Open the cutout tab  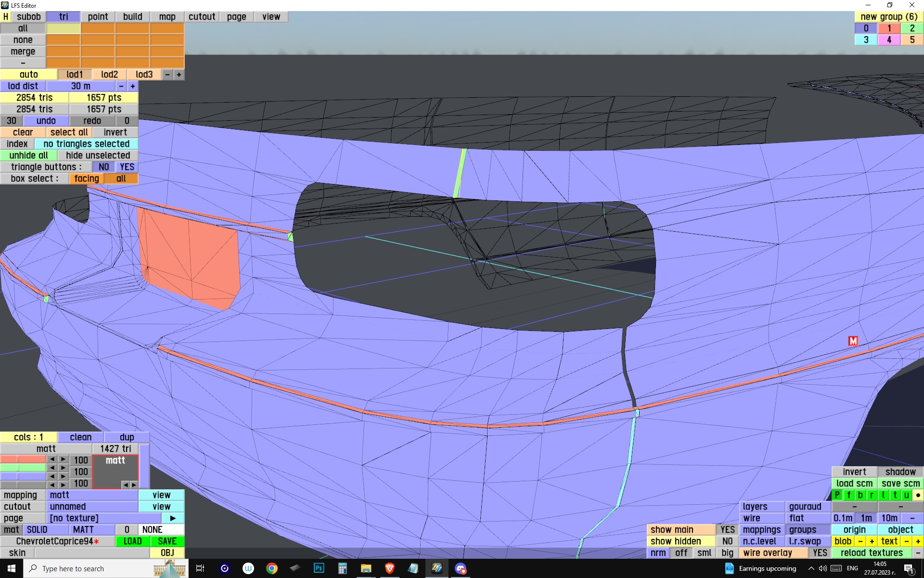(x=202, y=17)
